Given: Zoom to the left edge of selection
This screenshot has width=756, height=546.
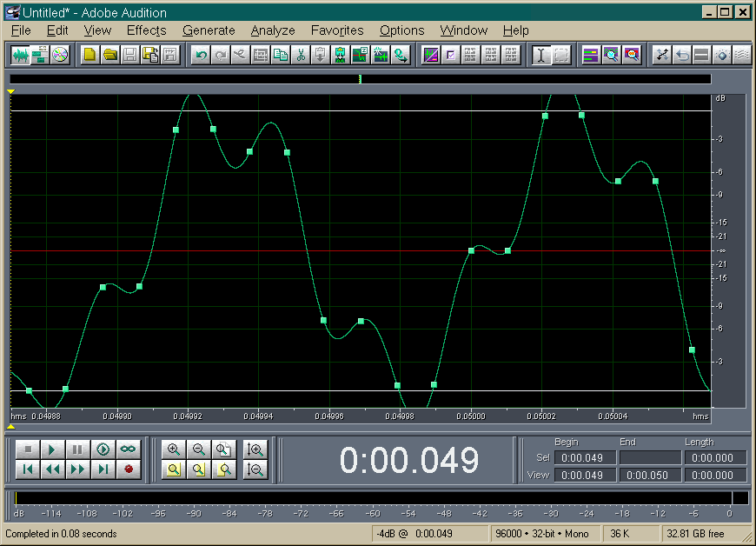Looking at the screenshot, I should [x=199, y=469].
